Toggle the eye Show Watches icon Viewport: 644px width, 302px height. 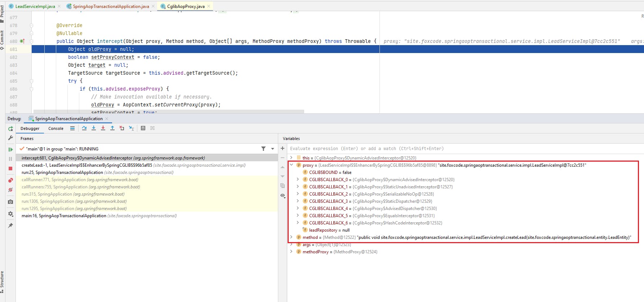click(x=283, y=196)
